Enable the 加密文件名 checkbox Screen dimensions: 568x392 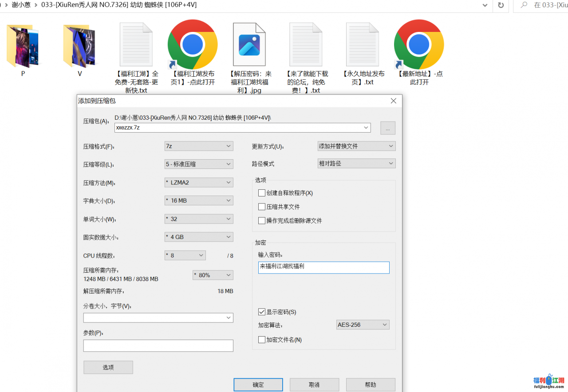[262, 340]
